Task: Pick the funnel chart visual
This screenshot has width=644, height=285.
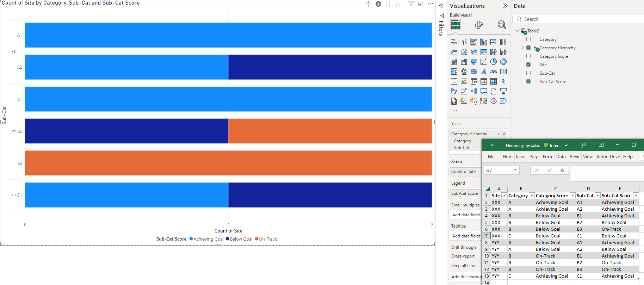Action: pyautogui.click(x=474, y=62)
